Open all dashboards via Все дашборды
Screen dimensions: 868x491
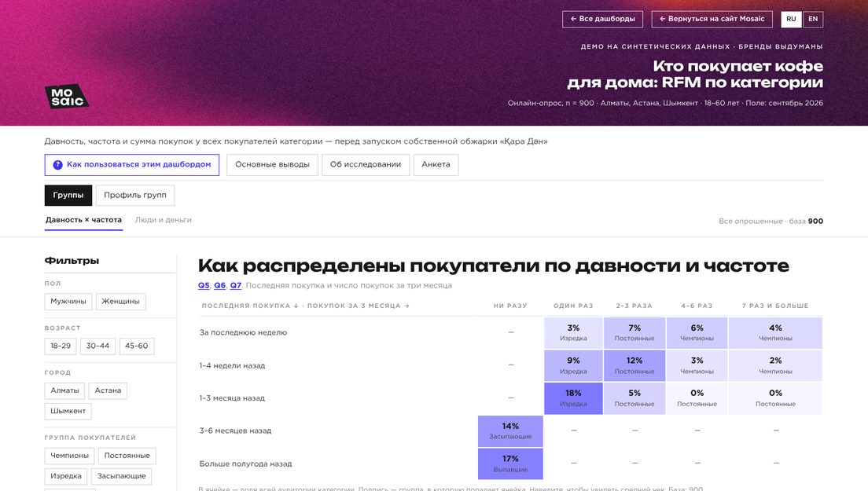602,19
